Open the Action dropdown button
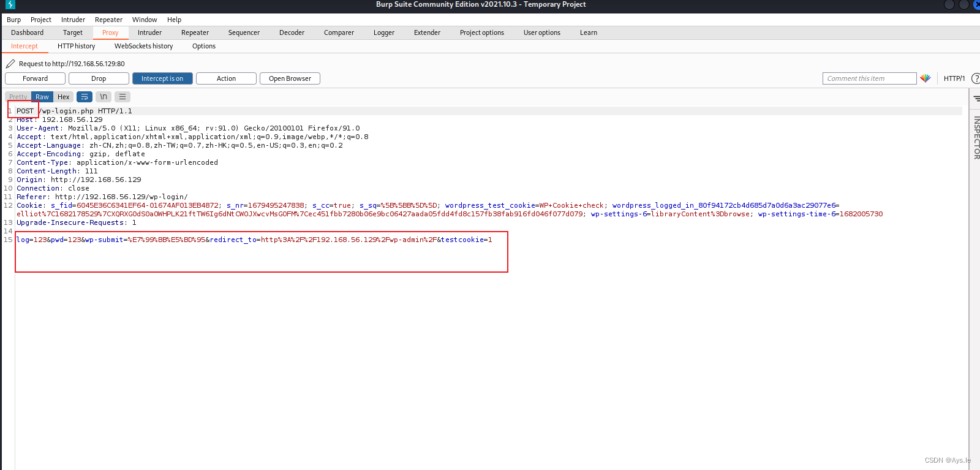This screenshot has height=470, width=980. click(226, 78)
